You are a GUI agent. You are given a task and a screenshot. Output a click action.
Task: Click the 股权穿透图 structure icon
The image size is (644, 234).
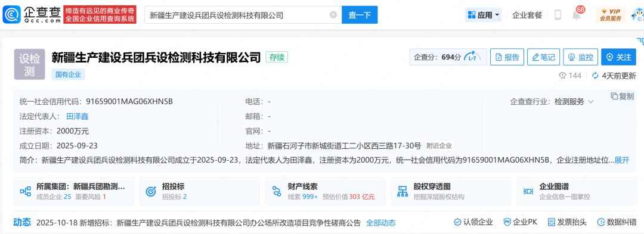[402, 191]
